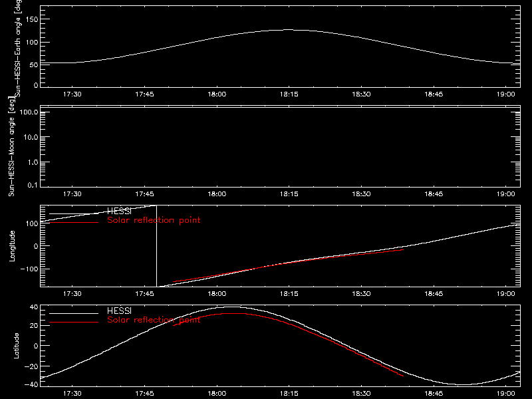Click the Sun-HESSI-Moon angle axis title

point(11,146)
